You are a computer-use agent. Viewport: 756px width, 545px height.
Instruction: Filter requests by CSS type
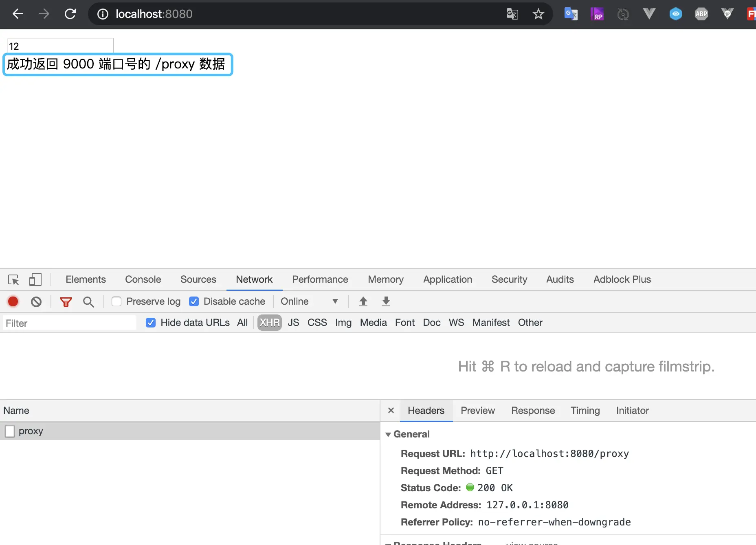coord(317,323)
